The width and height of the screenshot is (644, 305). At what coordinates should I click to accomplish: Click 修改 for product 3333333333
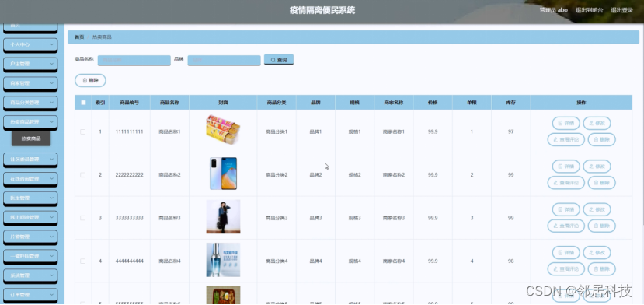point(597,209)
